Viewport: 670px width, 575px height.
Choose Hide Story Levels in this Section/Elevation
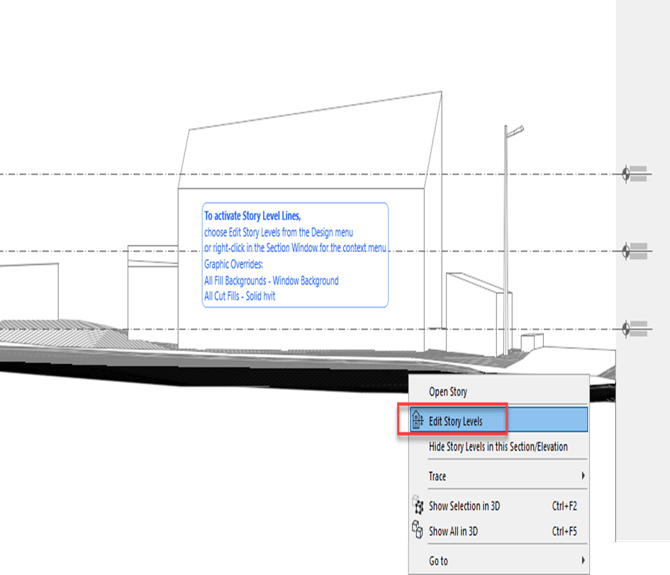497,446
